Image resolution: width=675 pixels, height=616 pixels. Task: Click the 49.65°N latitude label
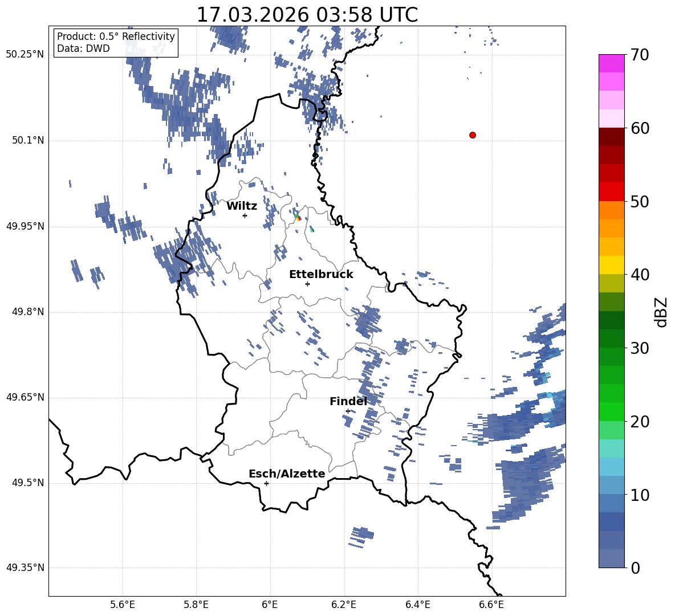[x=25, y=397]
